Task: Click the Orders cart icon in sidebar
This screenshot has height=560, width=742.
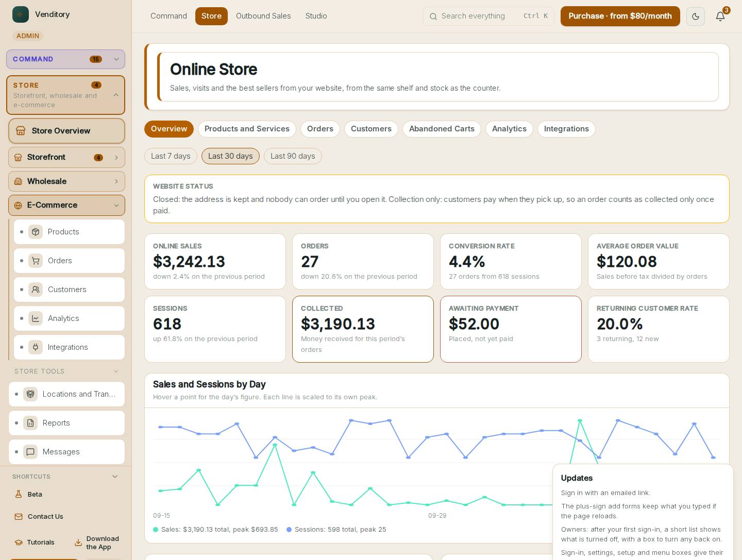Action: tap(36, 261)
